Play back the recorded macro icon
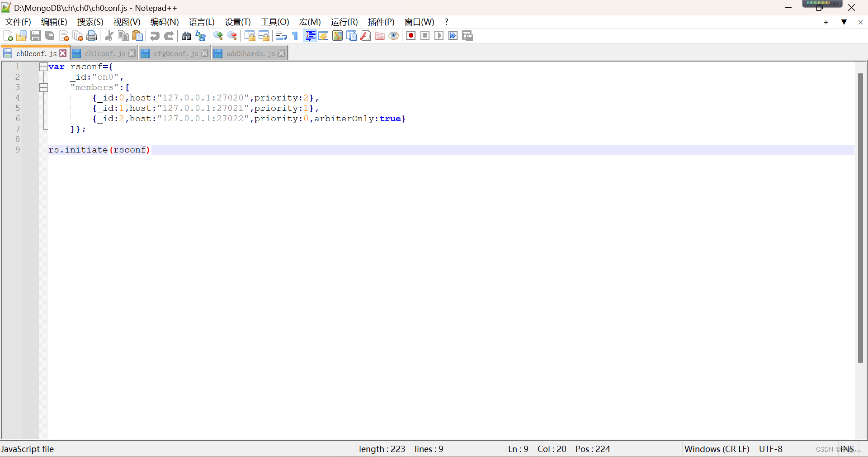 [439, 36]
